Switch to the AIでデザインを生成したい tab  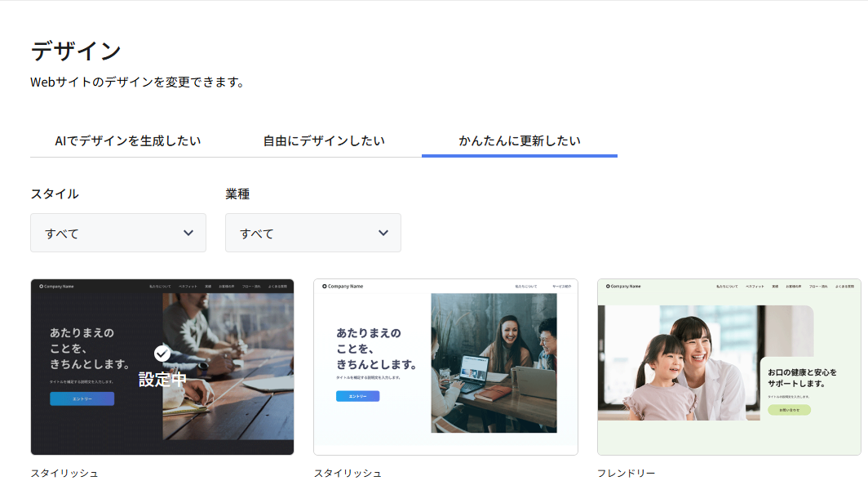[x=127, y=140]
